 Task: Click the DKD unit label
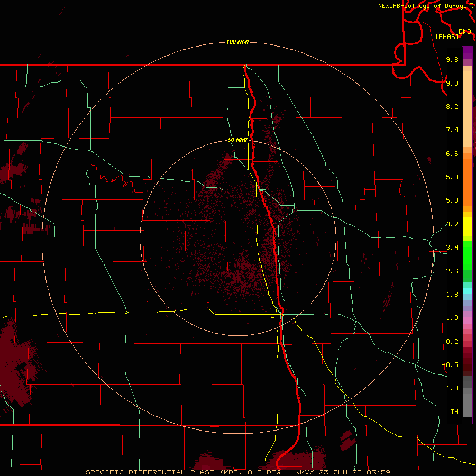[464, 32]
